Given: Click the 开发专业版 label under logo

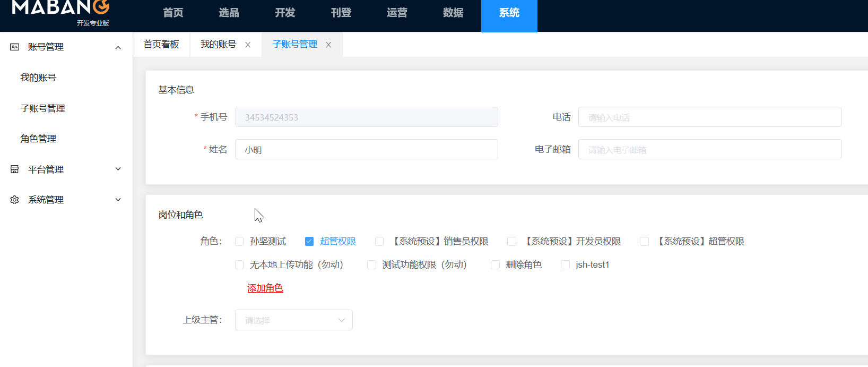Looking at the screenshot, I should (93, 23).
